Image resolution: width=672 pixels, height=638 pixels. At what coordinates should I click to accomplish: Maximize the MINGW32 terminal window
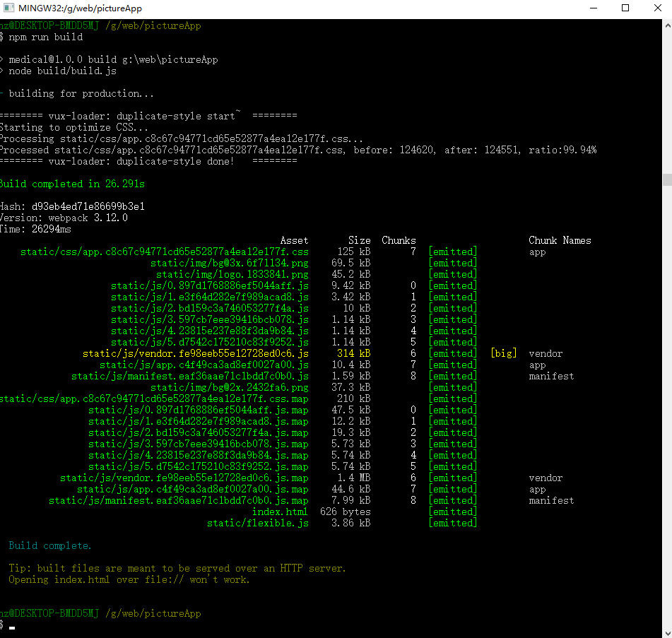(625, 8)
